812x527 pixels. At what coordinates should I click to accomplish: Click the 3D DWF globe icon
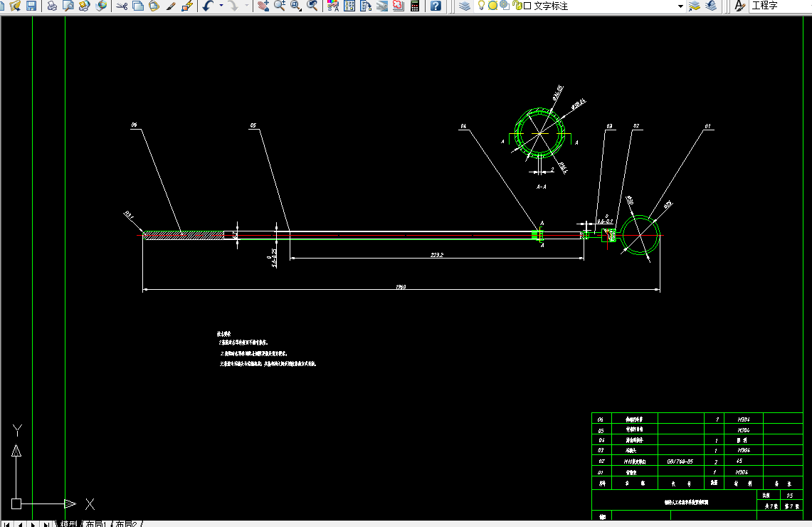pos(102,6)
